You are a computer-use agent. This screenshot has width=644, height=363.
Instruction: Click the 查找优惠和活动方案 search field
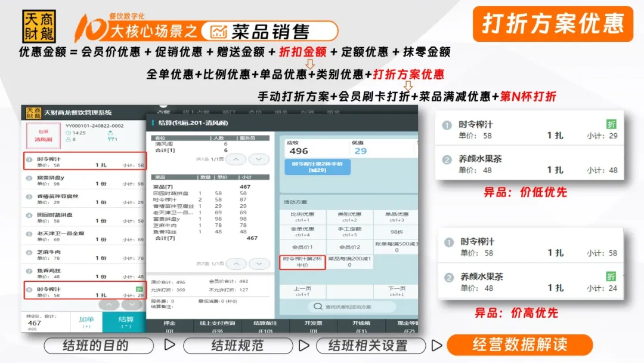point(352,307)
